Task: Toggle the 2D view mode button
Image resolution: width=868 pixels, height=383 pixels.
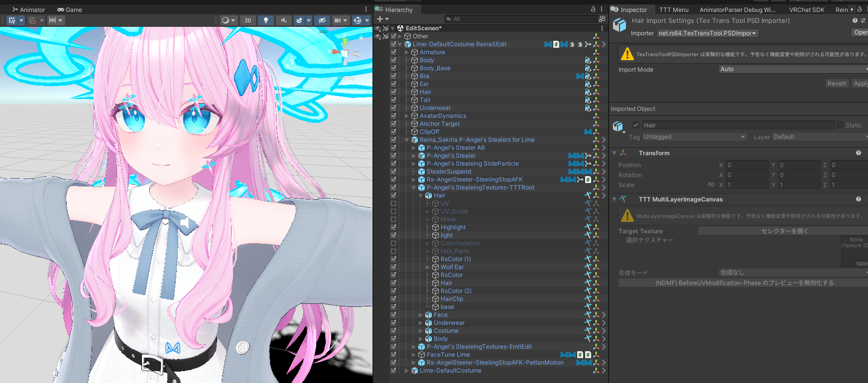Action: (x=248, y=20)
